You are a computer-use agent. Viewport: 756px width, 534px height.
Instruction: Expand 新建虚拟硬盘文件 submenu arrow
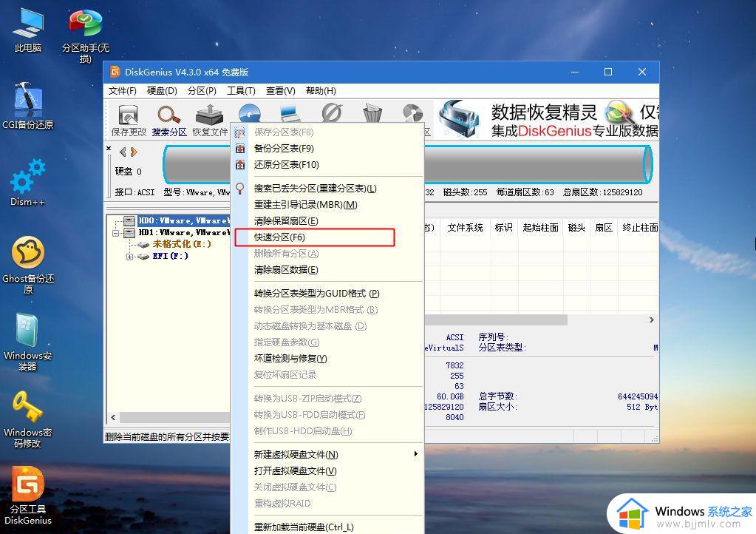(415, 454)
